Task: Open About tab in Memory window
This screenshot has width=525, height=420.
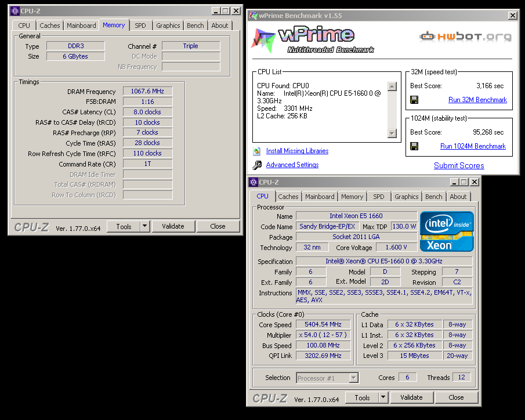Action: (220, 26)
